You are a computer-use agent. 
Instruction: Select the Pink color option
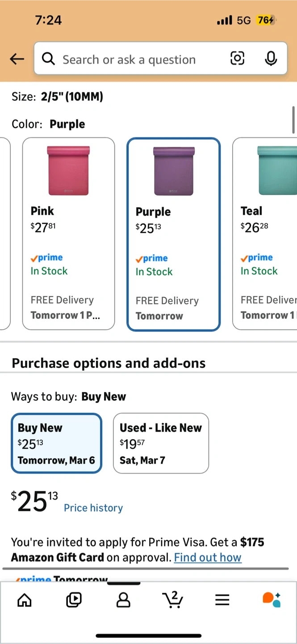coord(68,233)
